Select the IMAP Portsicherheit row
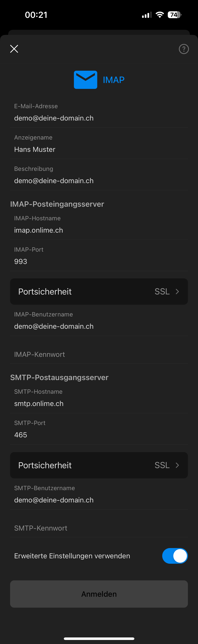198x644 pixels. (99, 292)
